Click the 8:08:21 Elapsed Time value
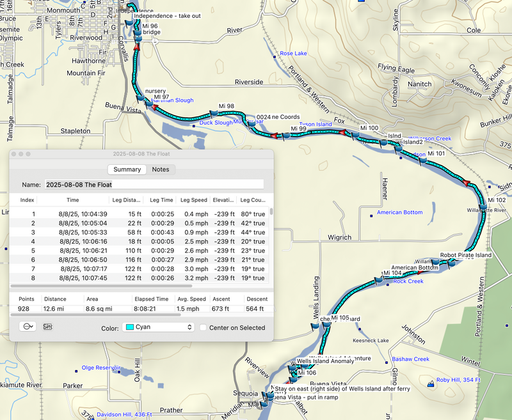The width and height of the screenshot is (512, 420). [145, 309]
